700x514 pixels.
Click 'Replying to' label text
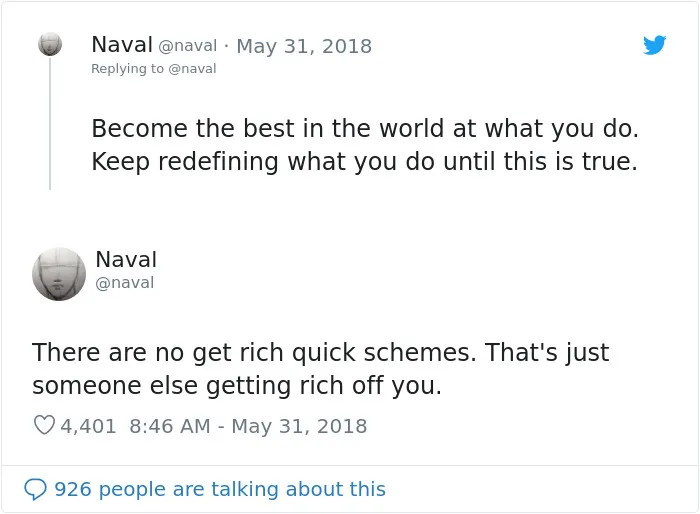coord(128,68)
